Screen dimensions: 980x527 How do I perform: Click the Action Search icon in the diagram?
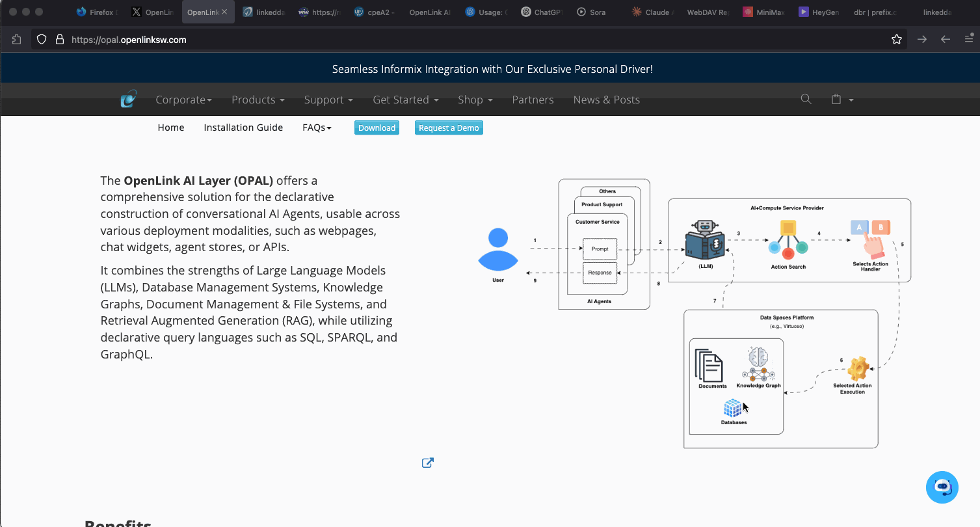[788, 240]
